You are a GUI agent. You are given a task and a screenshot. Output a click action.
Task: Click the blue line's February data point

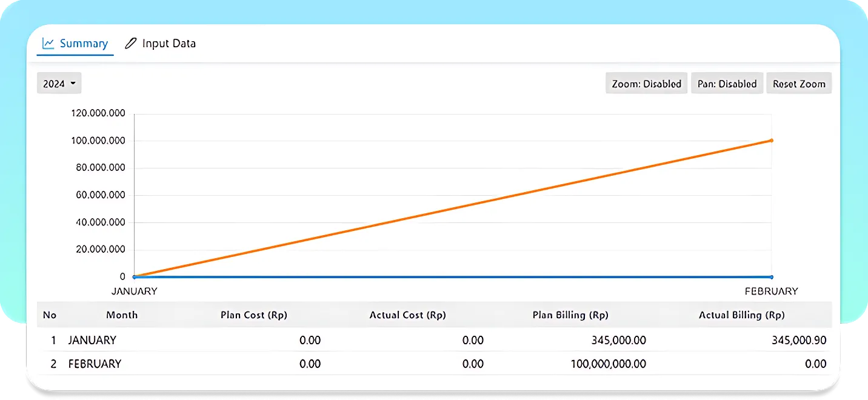[771, 277]
